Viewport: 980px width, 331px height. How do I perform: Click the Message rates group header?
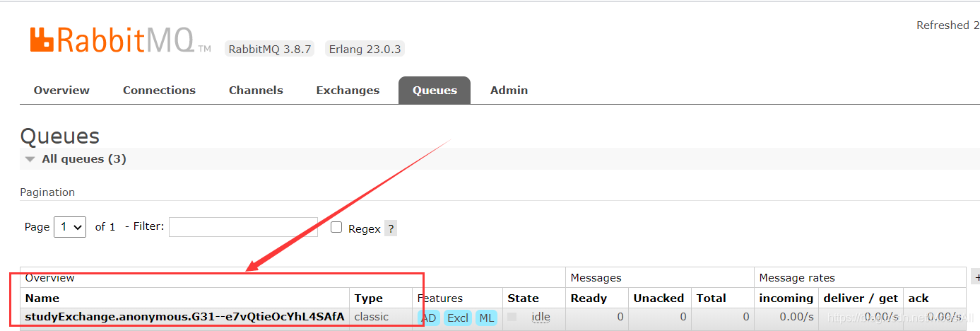[797, 278]
